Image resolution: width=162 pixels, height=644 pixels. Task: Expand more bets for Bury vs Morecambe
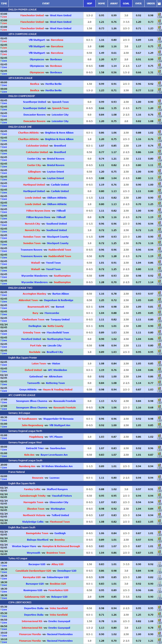coord(159,315)
